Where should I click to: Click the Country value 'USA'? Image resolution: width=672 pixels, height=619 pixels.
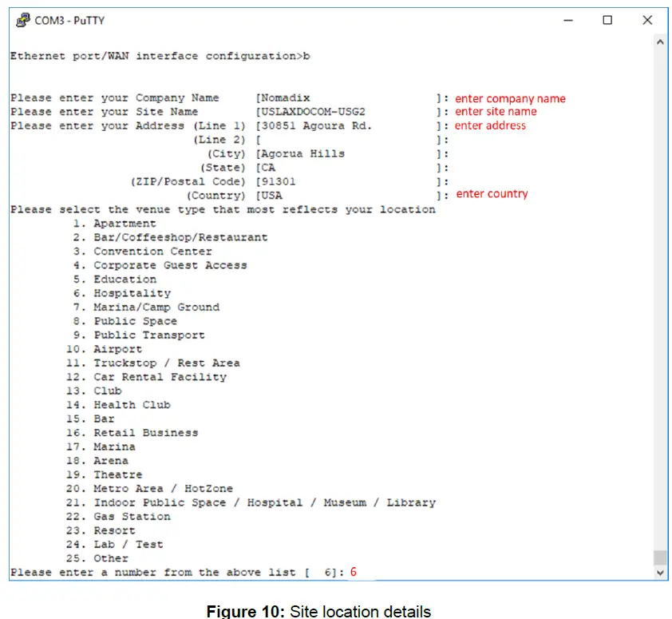[271, 196]
